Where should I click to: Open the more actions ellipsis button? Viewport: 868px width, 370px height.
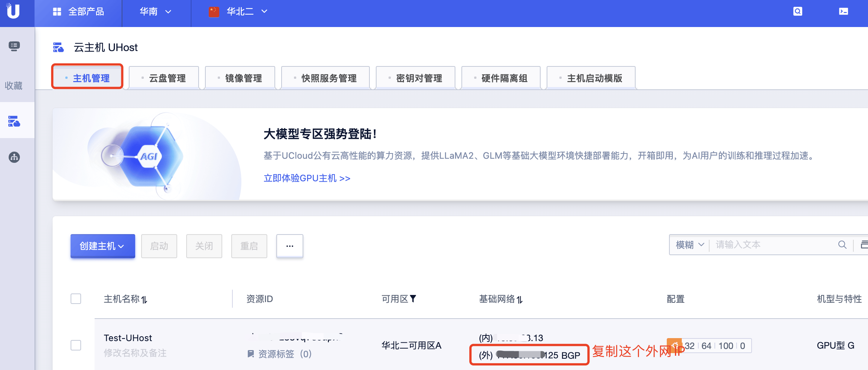(x=290, y=246)
